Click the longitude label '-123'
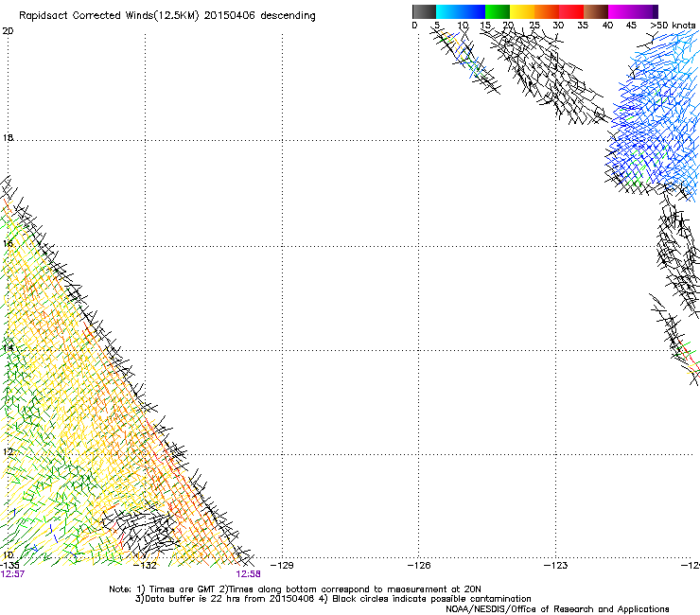 556,566
